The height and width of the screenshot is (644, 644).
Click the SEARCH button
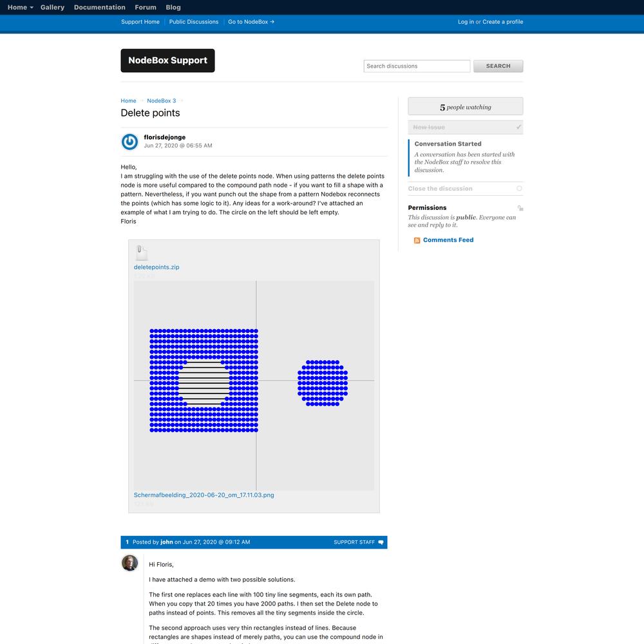(x=498, y=66)
